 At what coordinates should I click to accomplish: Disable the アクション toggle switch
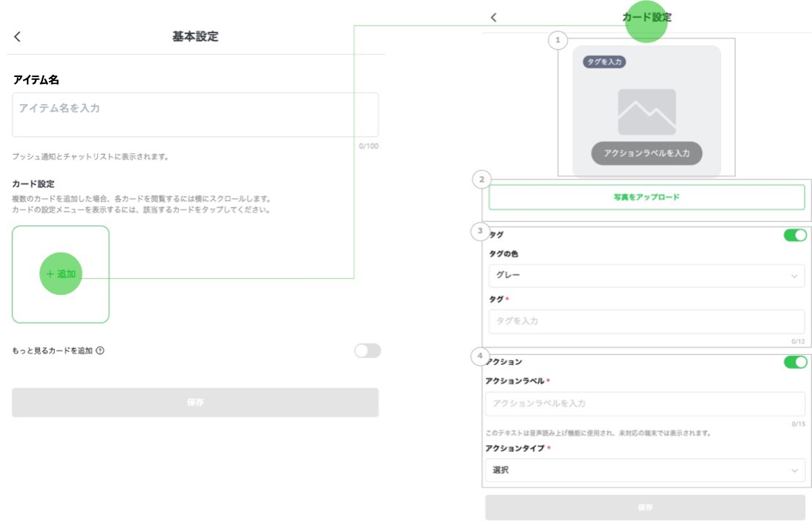click(x=795, y=362)
